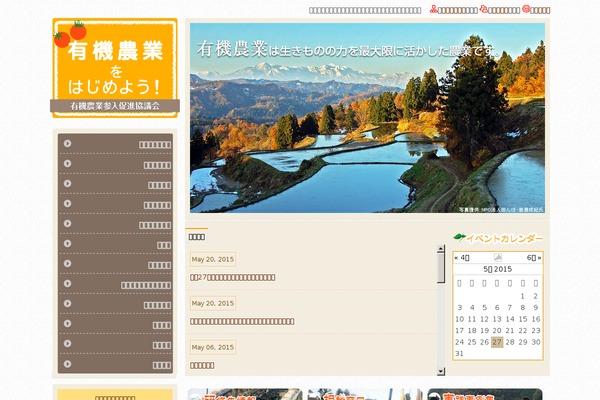Click the red people icon between the top utility links
Screen dimensions: 600x400
[x=484, y=9]
